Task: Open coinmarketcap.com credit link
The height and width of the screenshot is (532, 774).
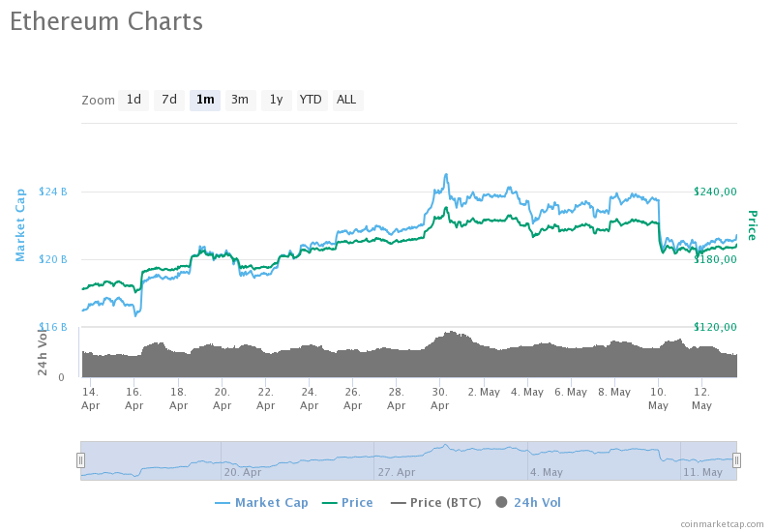Action: point(722,523)
